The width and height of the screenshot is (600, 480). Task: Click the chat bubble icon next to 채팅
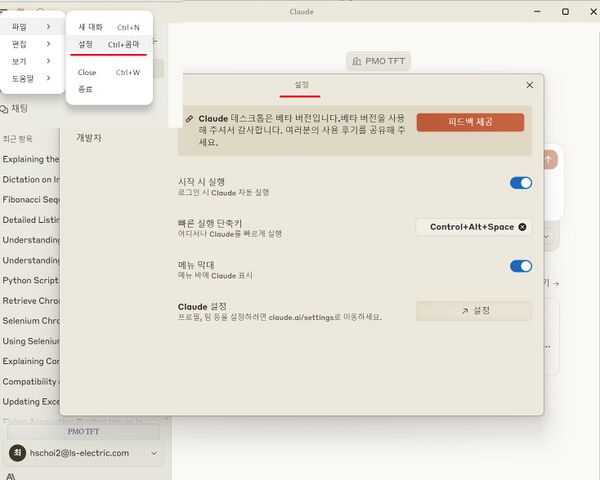click(x=5, y=108)
